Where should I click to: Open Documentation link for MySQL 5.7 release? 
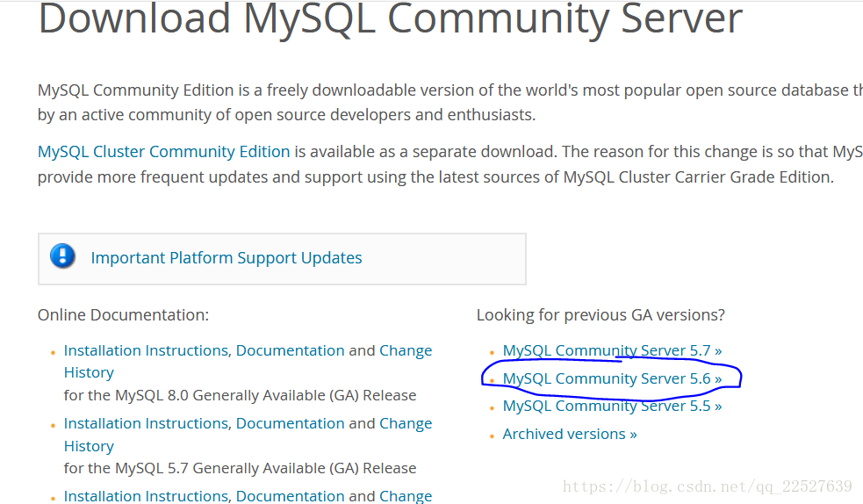(x=290, y=423)
